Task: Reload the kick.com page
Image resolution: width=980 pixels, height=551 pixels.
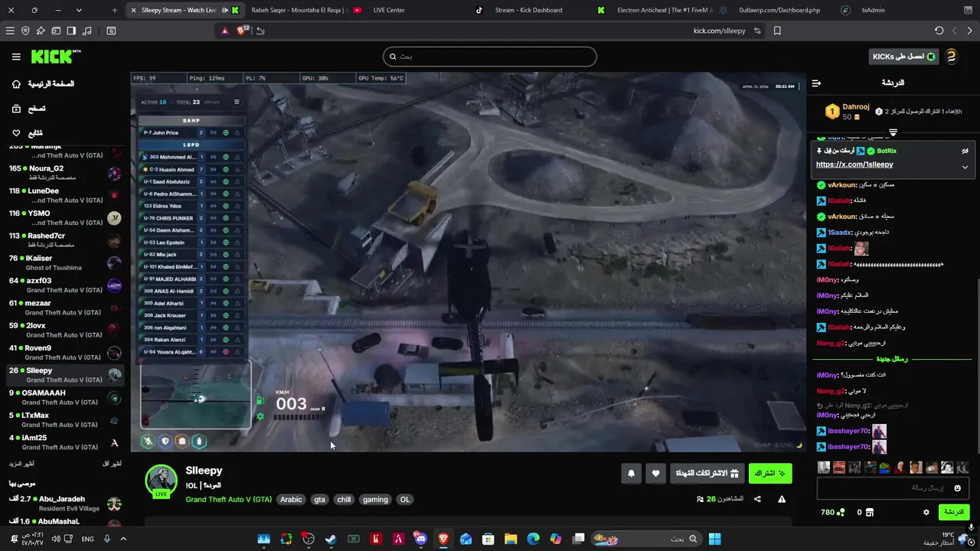Action: (939, 31)
